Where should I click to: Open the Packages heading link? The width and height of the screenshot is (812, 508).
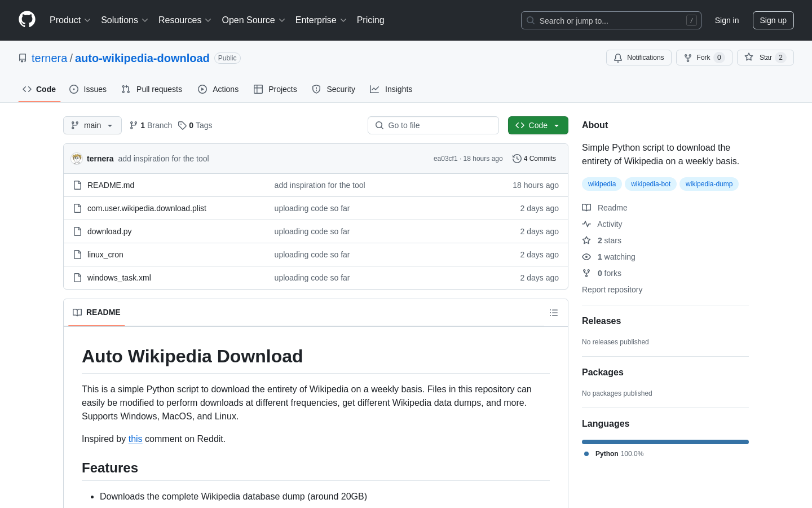(602, 373)
